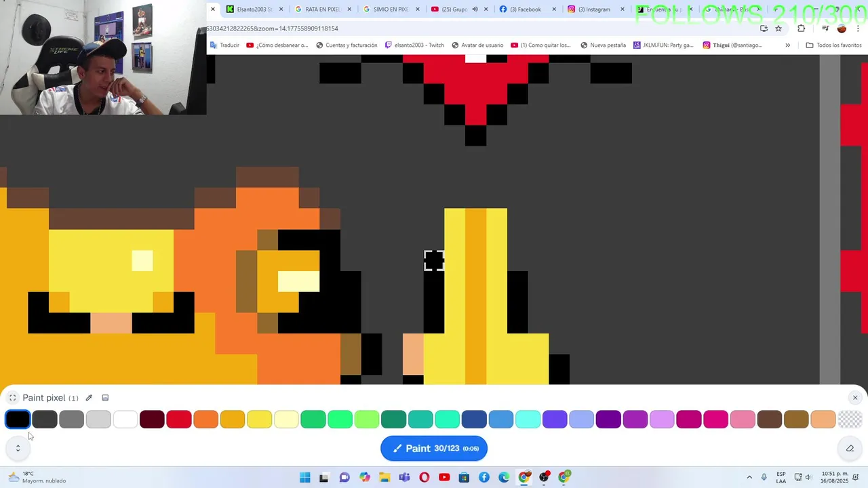
Task: Select the yellow color swatch
Action: click(260, 420)
